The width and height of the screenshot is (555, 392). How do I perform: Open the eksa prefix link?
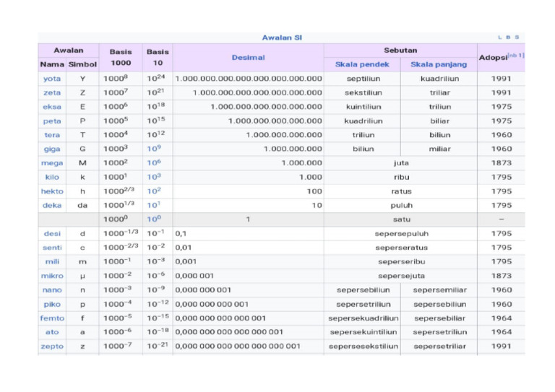click(52, 107)
